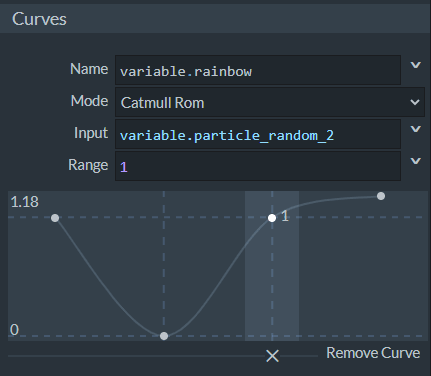The height and width of the screenshot is (376, 431).
Task: Select the first curve point at the left
Action: coord(55,218)
